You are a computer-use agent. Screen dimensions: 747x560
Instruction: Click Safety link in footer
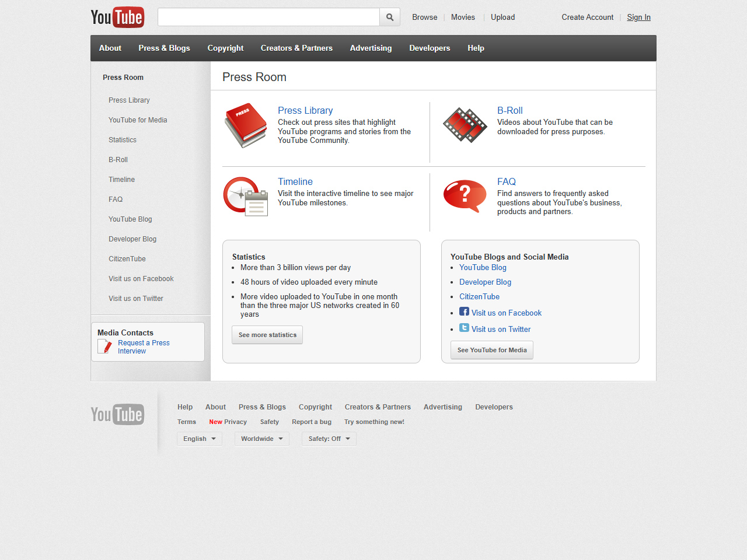(270, 422)
